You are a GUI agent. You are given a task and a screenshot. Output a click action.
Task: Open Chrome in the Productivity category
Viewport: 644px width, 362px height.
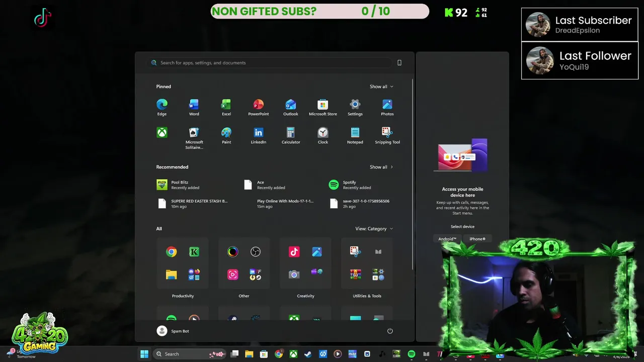(172, 252)
